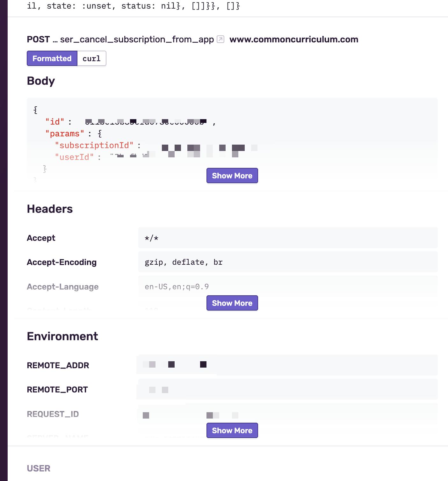Viewport: 448px width, 481px height.
Task: Show more of the request Body
Action: pos(232,176)
